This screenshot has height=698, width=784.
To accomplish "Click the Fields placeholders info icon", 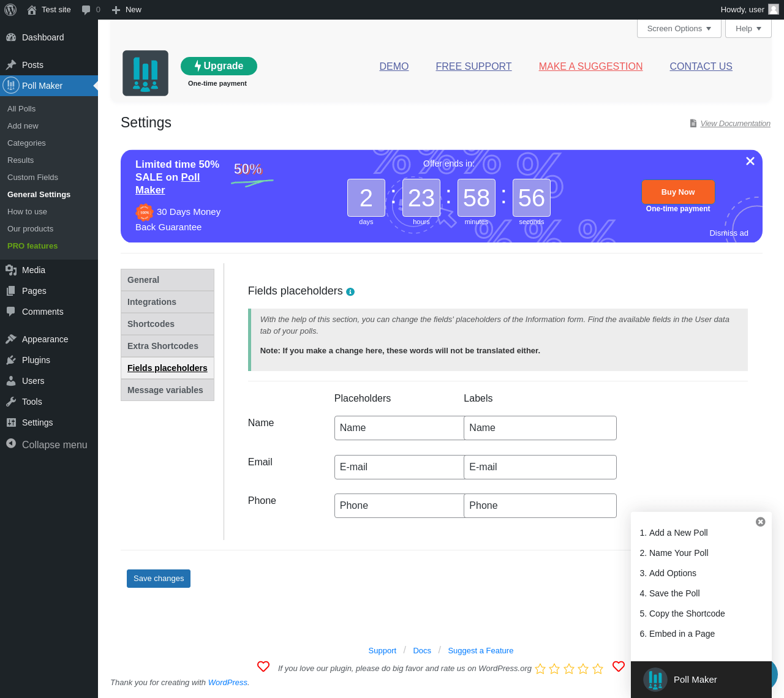I will point(350,292).
